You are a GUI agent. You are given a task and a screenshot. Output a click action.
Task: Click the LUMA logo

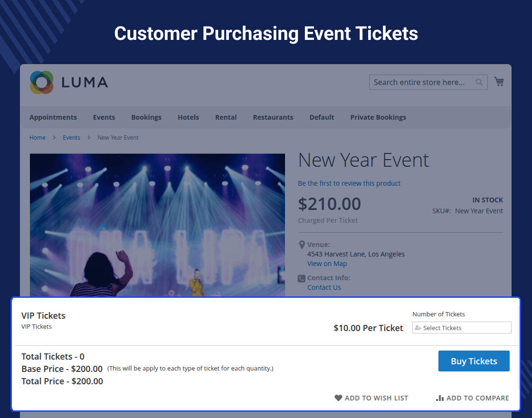click(69, 82)
